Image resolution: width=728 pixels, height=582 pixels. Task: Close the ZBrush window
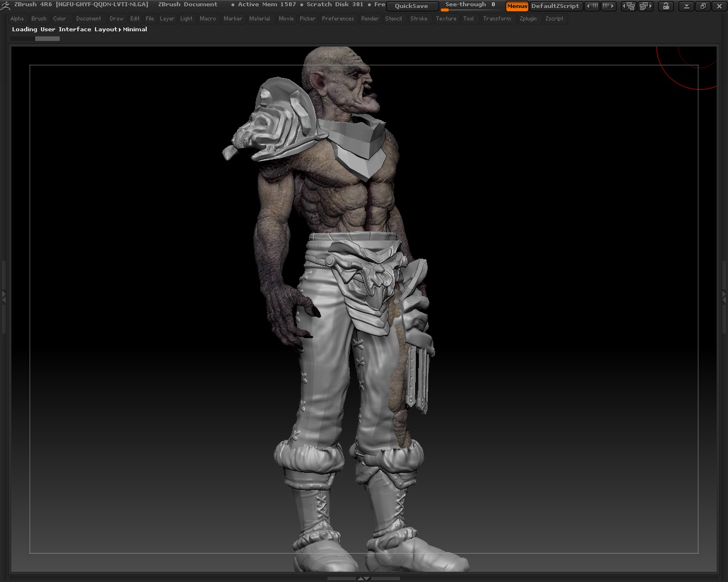(x=718, y=6)
